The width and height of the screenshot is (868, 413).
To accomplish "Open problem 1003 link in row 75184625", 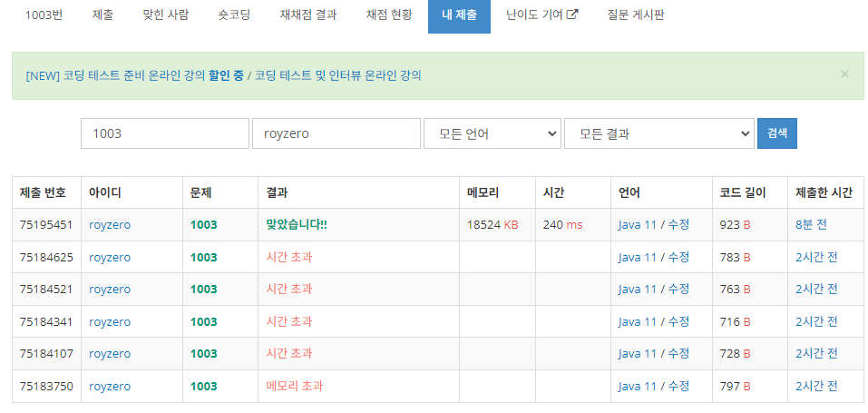I will (204, 257).
